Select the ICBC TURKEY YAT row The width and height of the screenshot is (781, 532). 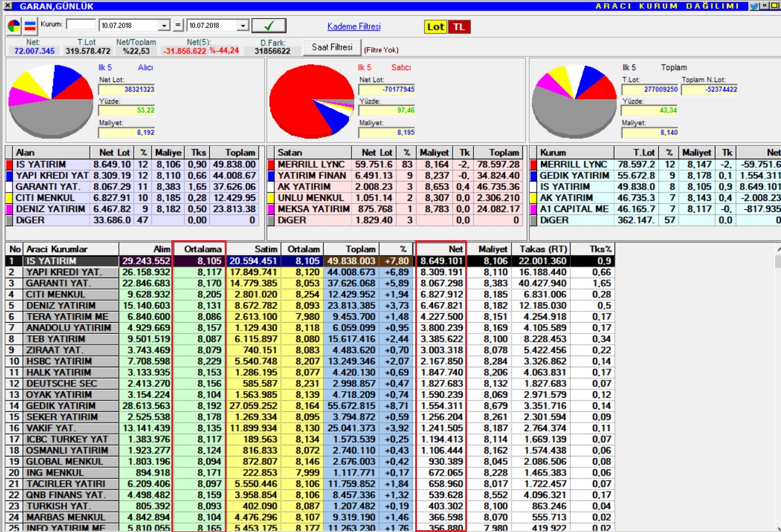click(310, 439)
